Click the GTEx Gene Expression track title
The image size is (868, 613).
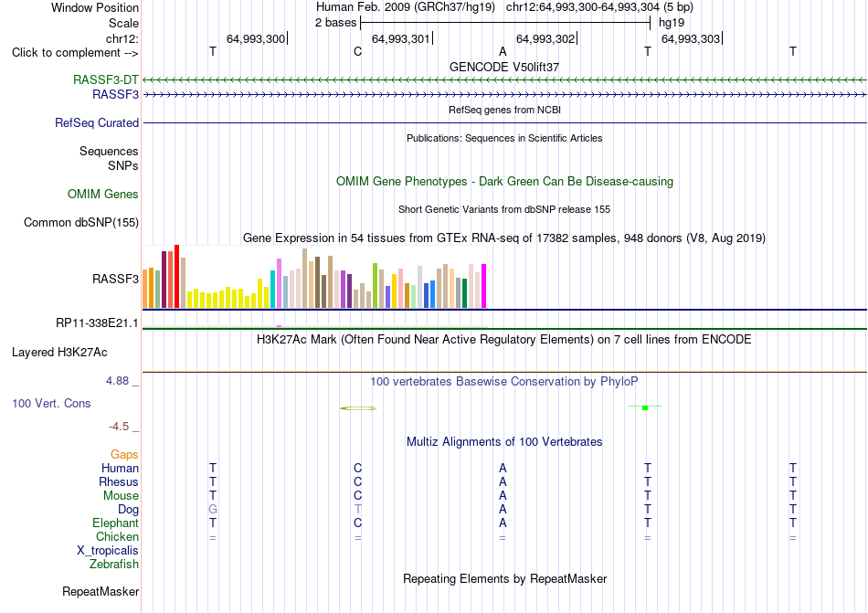point(504,238)
